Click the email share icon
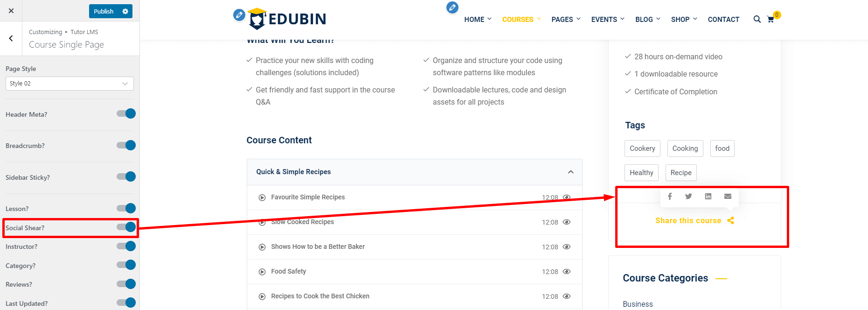This screenshot has width=868, height=310. (728, 197)
